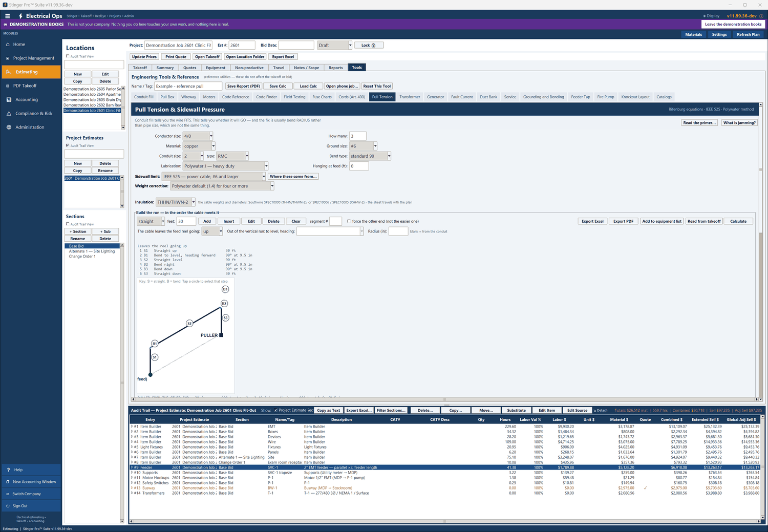Expand audit trail row #9 Feeder
The image size is (768, 532).
click(x=132, y=467)
